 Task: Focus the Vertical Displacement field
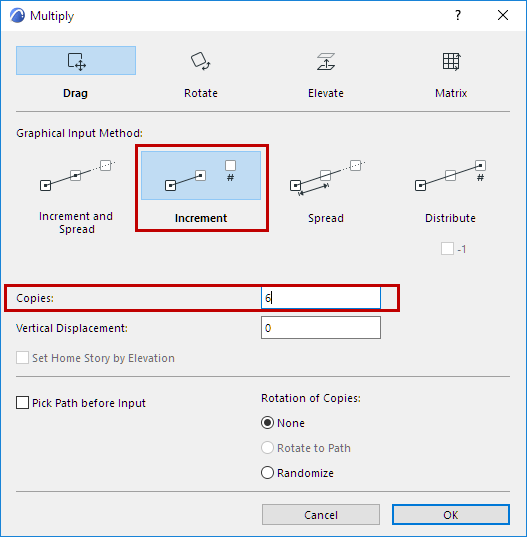321,328
